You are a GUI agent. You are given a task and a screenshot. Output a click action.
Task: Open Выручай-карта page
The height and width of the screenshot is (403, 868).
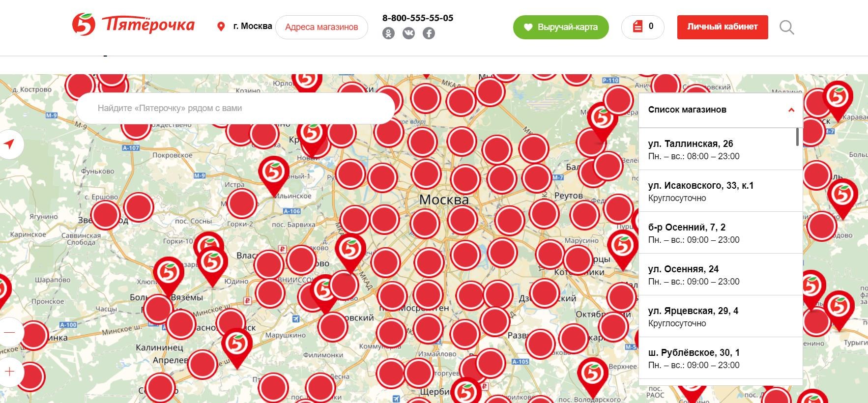pyautogui.click(x=561, y=27)
